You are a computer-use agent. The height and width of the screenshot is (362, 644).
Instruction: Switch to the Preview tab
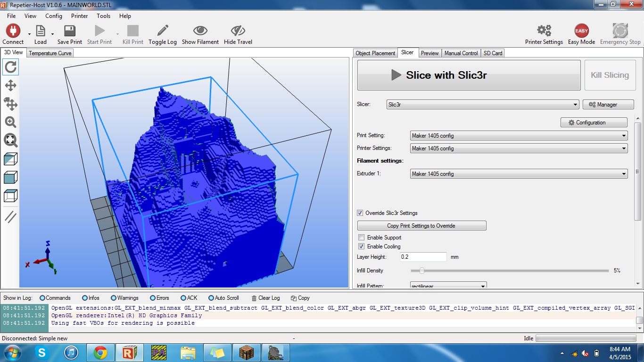click(429, 53)
